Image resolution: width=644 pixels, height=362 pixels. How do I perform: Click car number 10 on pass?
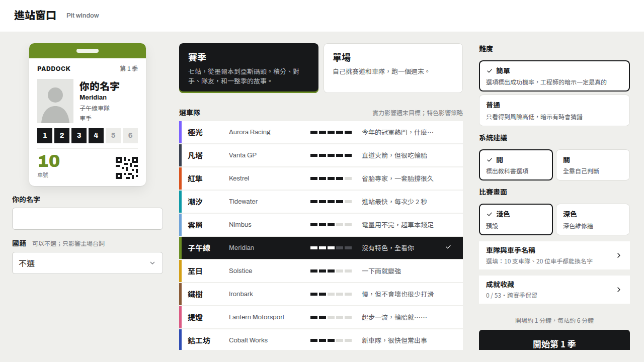pos(49,161)
